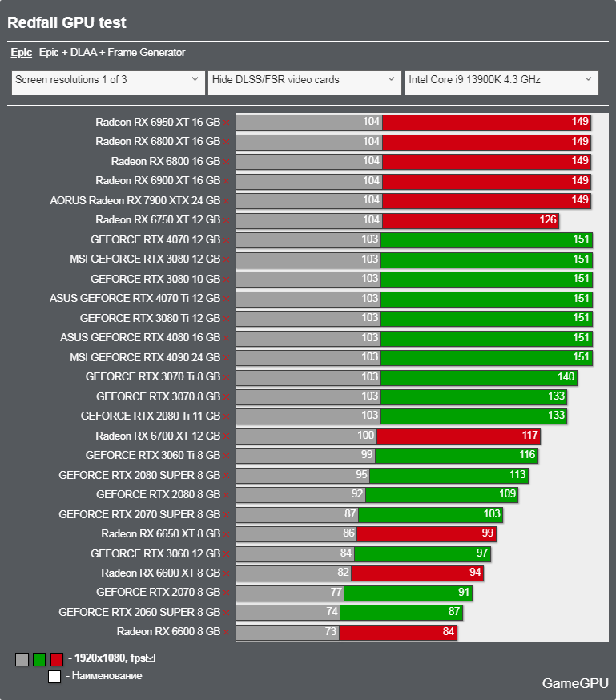Click the 1920x1080, fps legend label
This screenshot has height=700, width=616.
pyautogui.click(x=110, y=658)
